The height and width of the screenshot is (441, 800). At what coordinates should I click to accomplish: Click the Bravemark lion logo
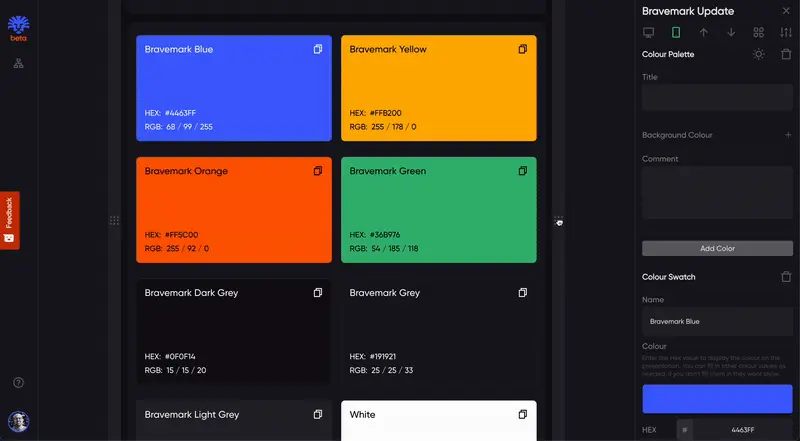(x=18, y=25)
